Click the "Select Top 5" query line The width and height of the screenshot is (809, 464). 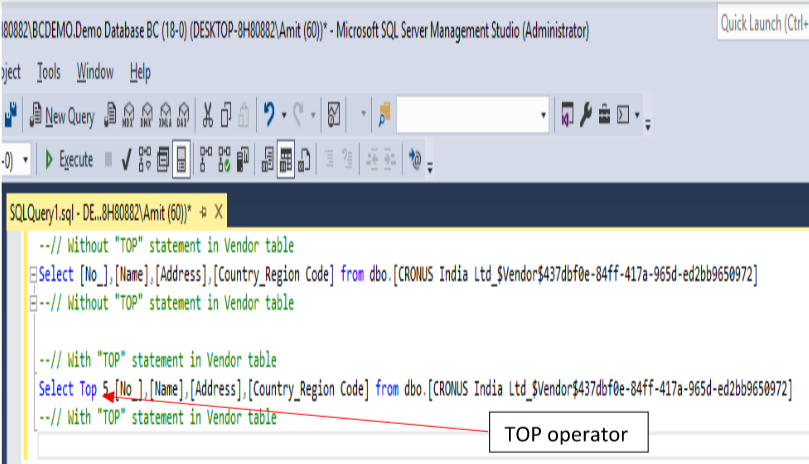tap(415, 389)
